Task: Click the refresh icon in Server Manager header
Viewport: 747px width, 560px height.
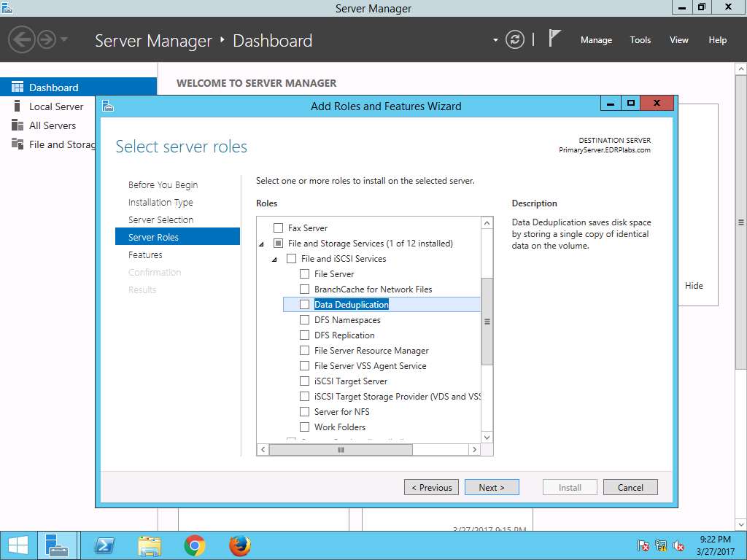Action: pos(514,39)
